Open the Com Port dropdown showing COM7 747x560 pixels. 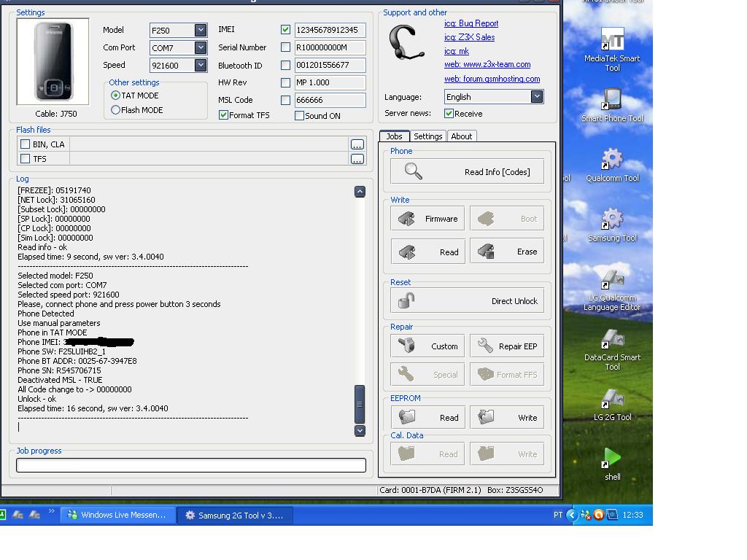click(200, 47)
